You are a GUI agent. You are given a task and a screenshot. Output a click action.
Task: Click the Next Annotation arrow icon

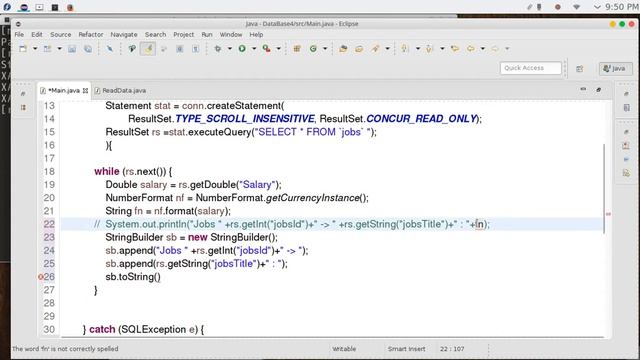point(405,49)
